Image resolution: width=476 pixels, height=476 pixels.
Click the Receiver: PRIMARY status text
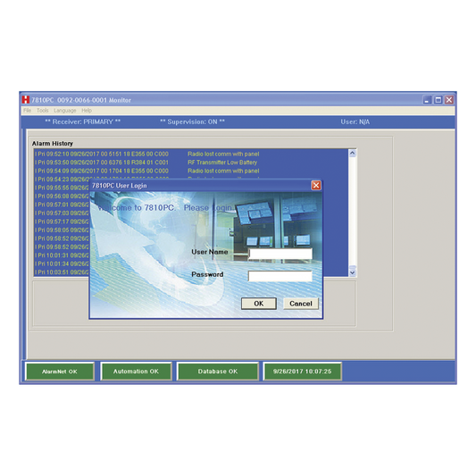point(82,122)
